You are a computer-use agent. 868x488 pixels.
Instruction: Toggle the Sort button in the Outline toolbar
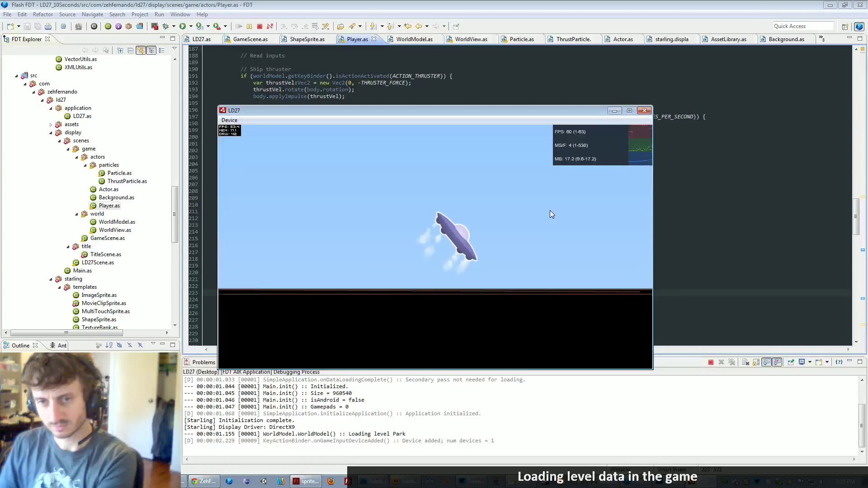(109, 345)
